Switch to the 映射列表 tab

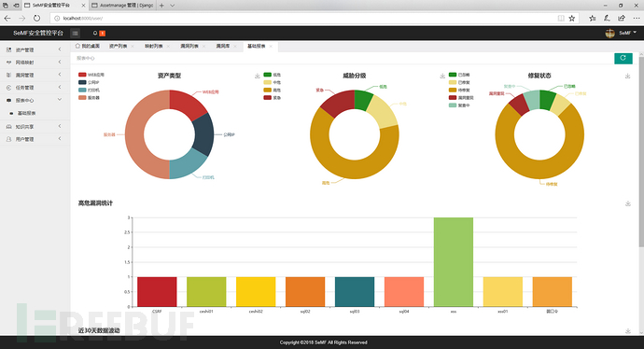[x=154, y=47]
